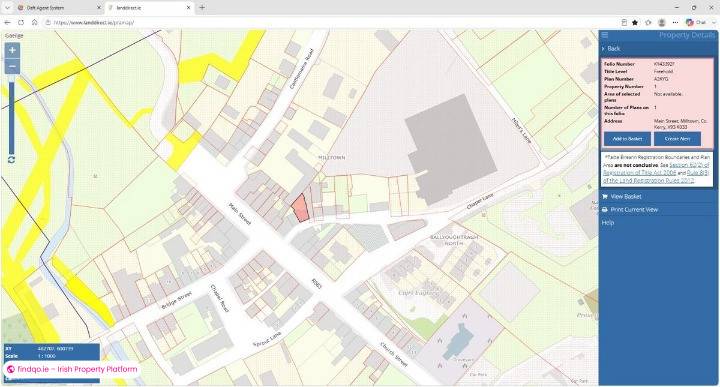The image size is (720, 387).
Task: Switch language with Gaeilge link
Action: click(x=14, y=35)
